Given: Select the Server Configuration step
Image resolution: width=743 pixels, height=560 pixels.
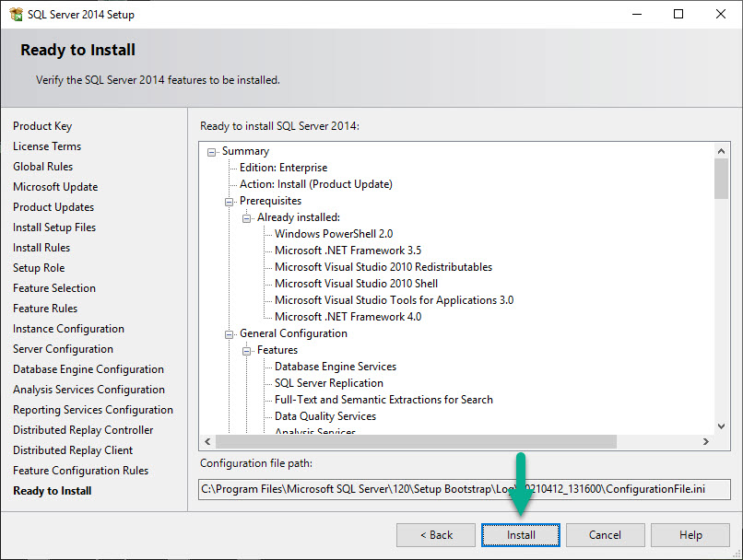Looking at the screenshot, I should (x=63, y=349).
